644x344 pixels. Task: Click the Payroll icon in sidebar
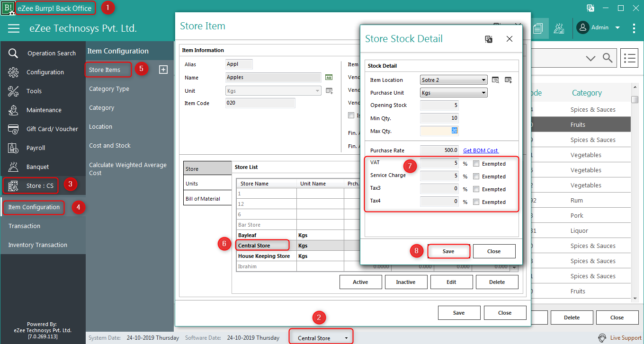13,148
